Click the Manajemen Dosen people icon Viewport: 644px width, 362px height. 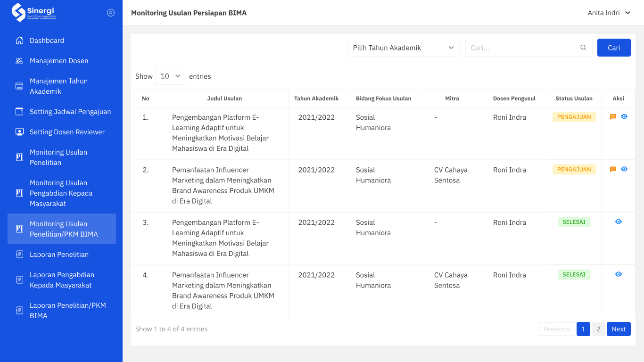point(19,61)
